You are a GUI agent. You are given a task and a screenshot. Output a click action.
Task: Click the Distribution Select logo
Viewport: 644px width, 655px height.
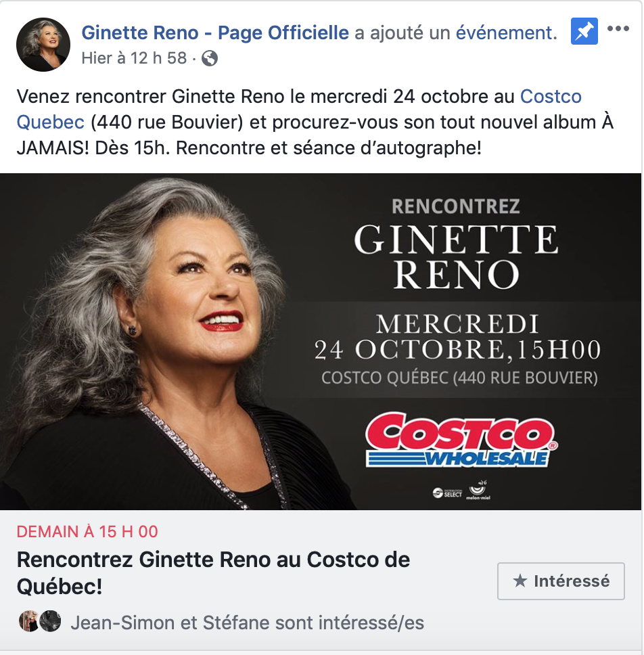(x=447, y=493)
